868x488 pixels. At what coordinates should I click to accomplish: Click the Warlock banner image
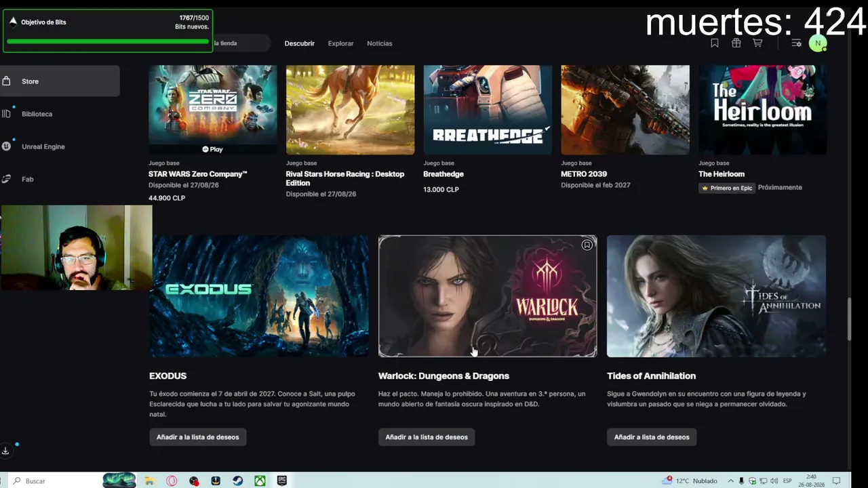coord(488,296)
